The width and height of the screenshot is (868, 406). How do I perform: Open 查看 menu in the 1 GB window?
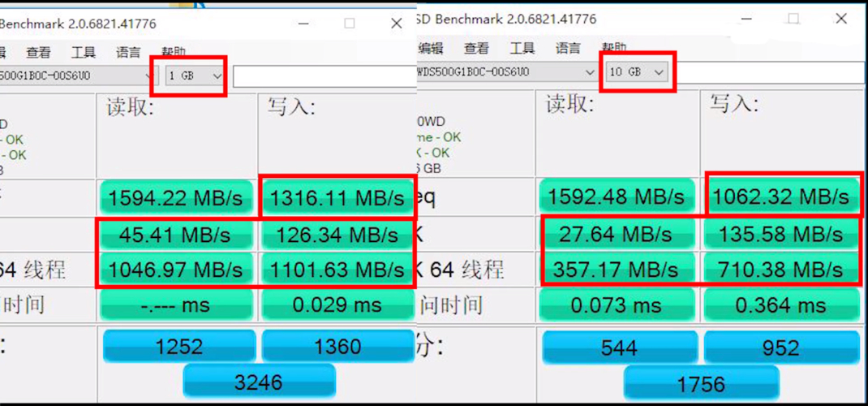[38, 53]
